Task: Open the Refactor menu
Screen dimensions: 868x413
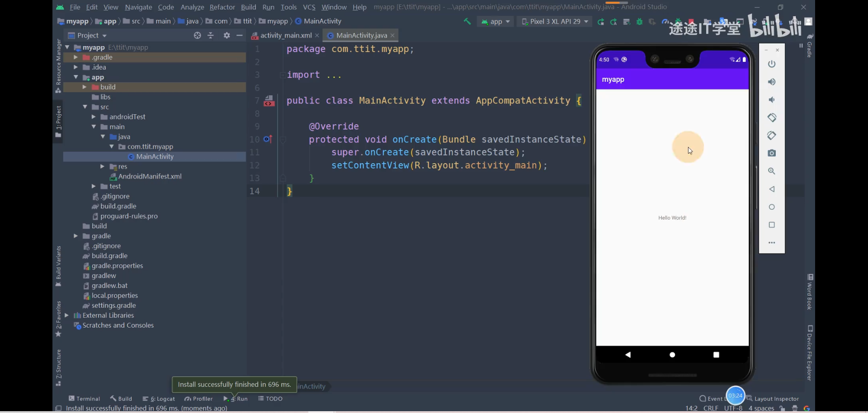Action: click(222, 7)
